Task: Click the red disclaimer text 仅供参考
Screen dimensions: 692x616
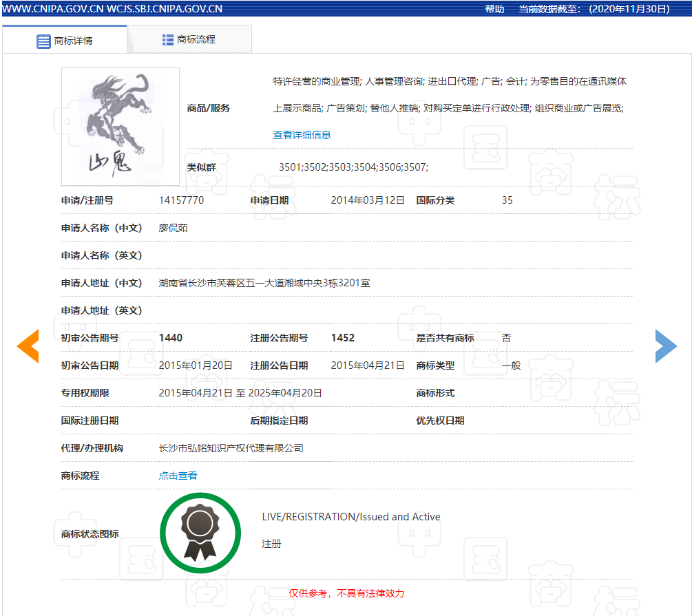Action: (x=346, y=593)
